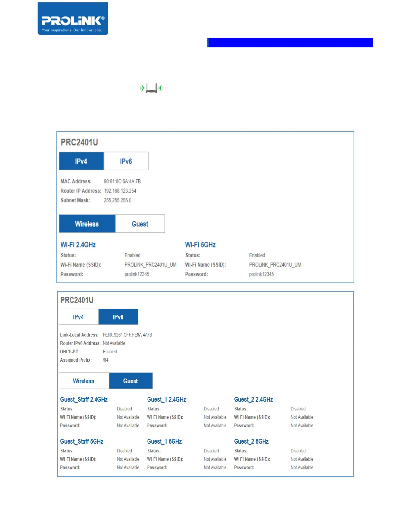Click the PRC2401U title above Link-Local Address
This screenshot has width=411, height=532.
77,300
